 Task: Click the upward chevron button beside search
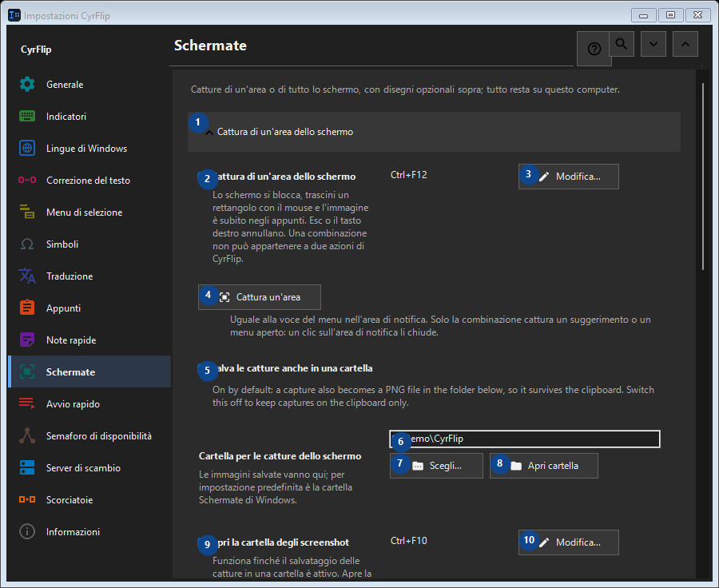click(x=685, y=44)
